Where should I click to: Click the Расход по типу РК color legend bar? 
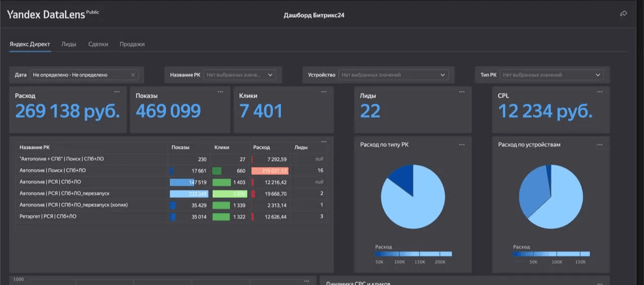click(x=414, y=254)
